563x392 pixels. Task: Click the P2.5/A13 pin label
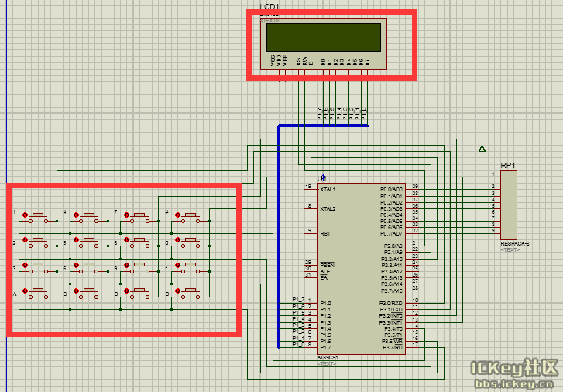point(392,278)
